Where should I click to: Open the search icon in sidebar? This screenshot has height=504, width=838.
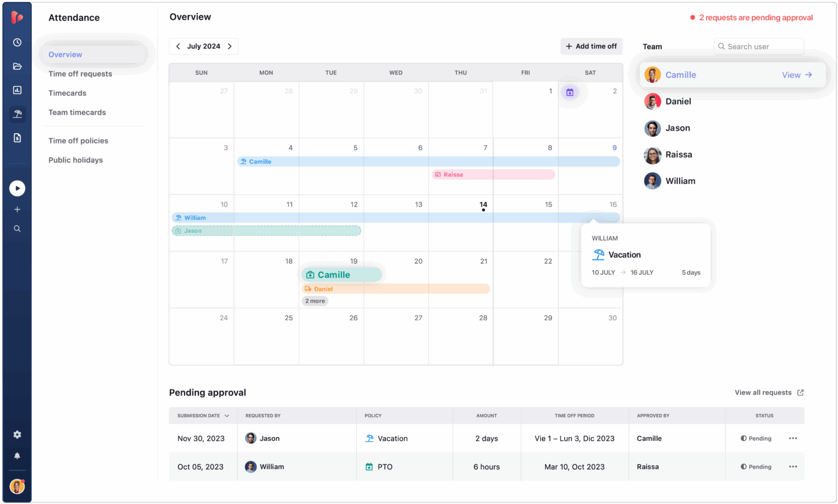coord(17,229)
